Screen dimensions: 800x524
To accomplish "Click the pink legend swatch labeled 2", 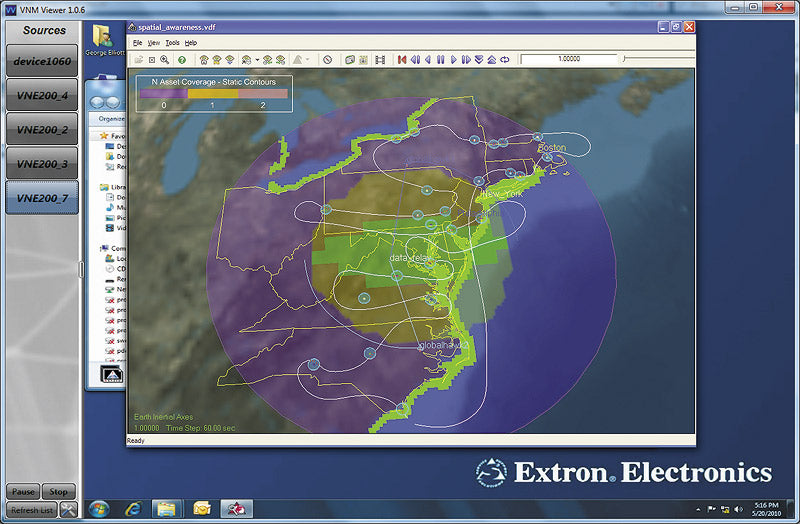I will [263, 94].
